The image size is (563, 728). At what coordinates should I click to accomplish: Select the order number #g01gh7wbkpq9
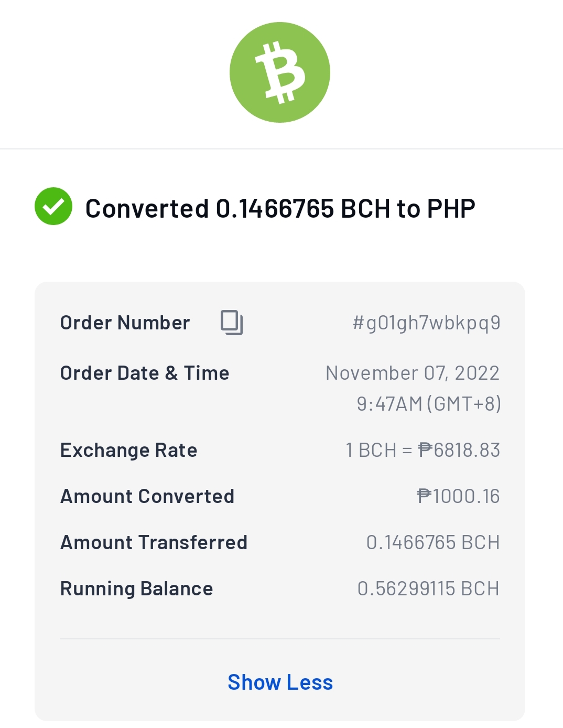coord(427,323)
